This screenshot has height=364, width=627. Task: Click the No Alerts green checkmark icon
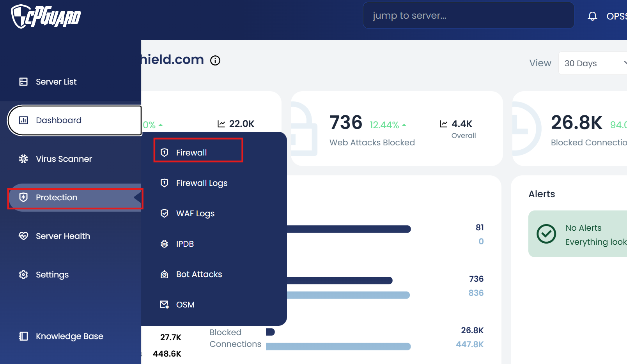546,234
